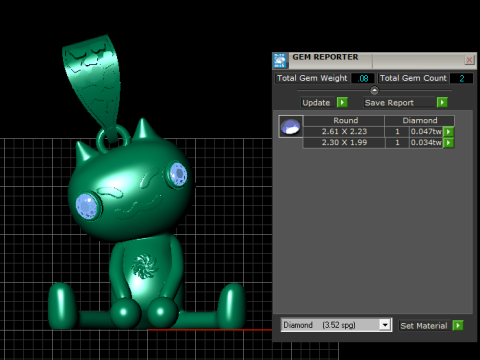Click green arrow beside Set Material
The width and height of the screenshot is (480, 360).
point(458,325)
